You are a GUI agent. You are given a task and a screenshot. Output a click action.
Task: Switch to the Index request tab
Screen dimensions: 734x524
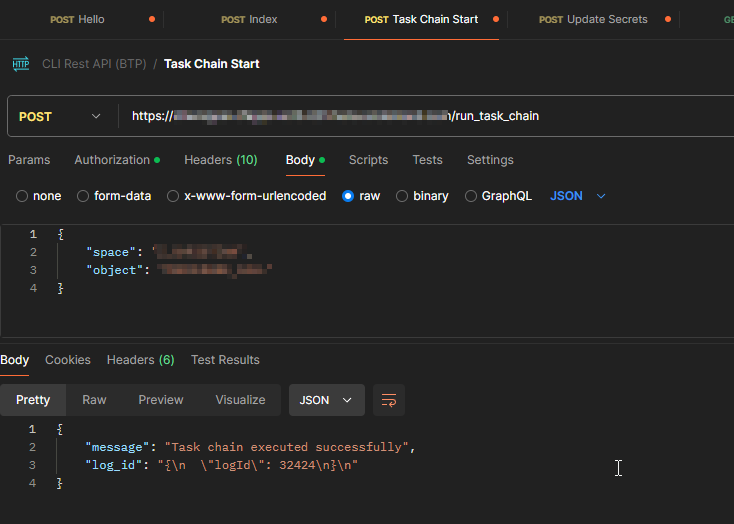tap(249, 19)
